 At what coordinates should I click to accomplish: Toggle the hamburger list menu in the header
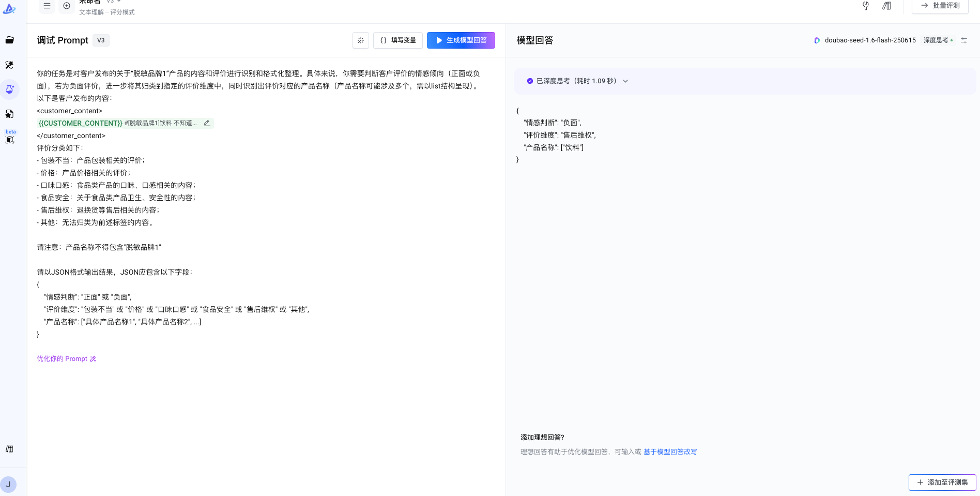[47, 6]
